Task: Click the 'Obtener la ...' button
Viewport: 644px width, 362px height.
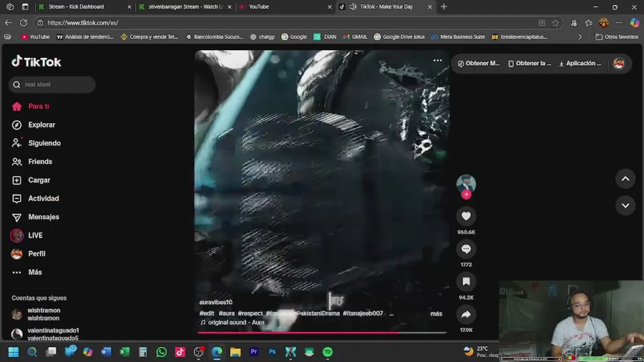Action: click(x=530, y=63)
